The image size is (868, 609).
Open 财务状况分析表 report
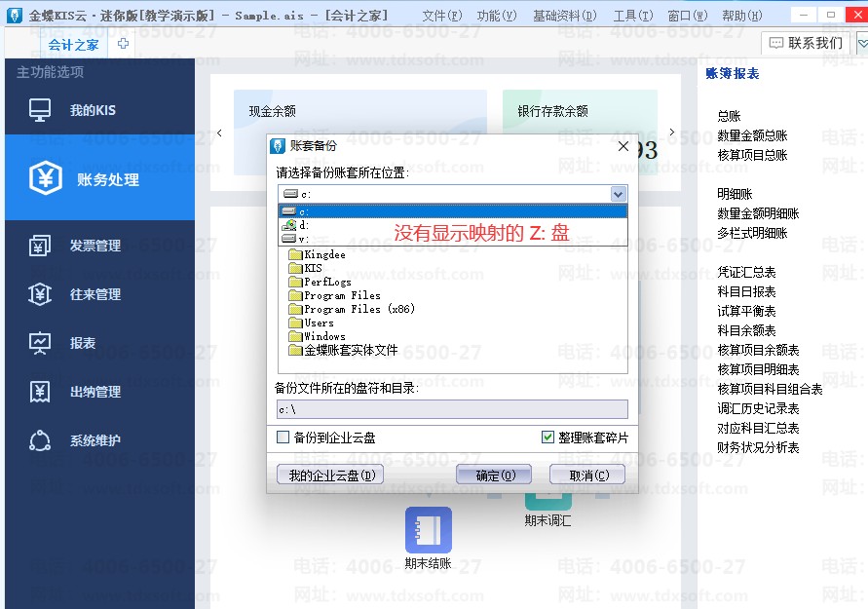758,447
